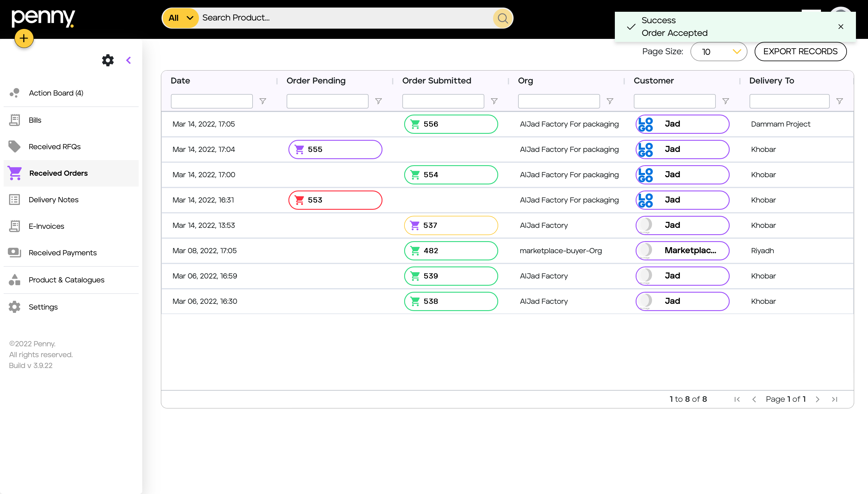Collapse sidebar with purple chevron

(129, 60)
